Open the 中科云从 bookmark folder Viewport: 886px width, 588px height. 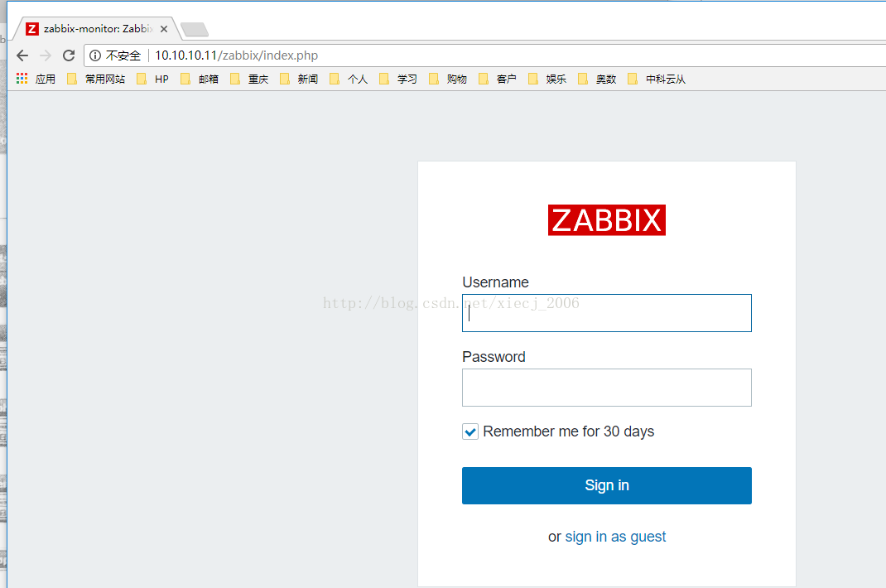tap(657, 80)
